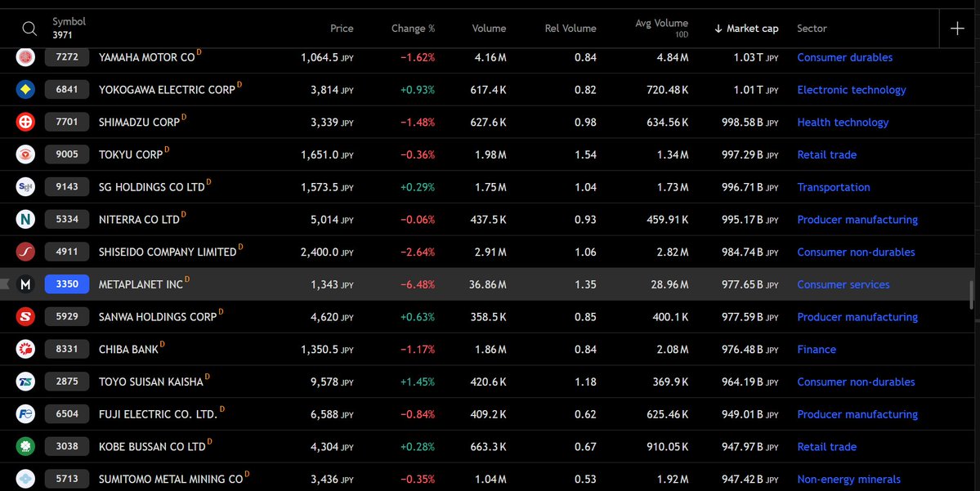
Task: Select ticker badge 6504
Action: (x=67, y=414)
